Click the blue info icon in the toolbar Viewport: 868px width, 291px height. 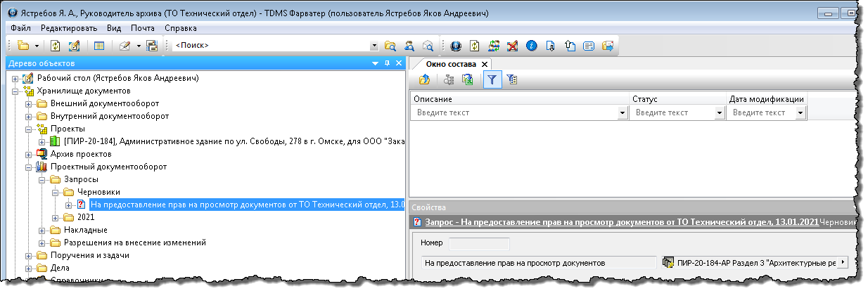pyautogui.click(x=532, y=46)
